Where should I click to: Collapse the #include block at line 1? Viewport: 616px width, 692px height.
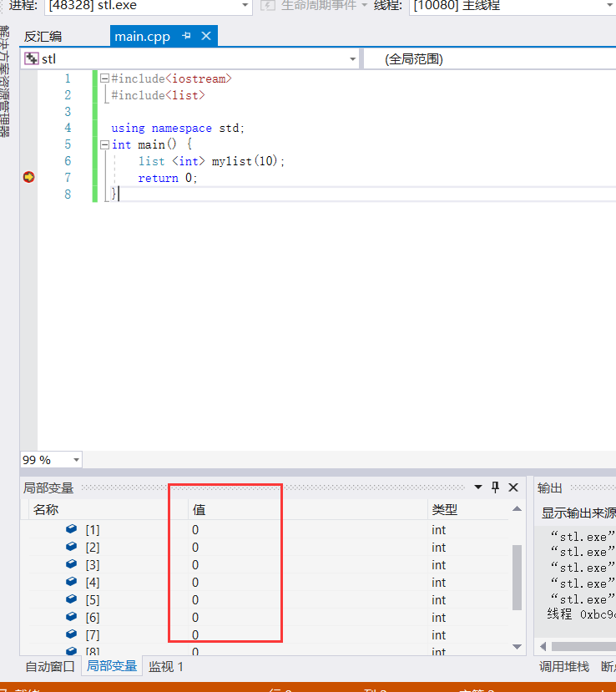(104, 78)
